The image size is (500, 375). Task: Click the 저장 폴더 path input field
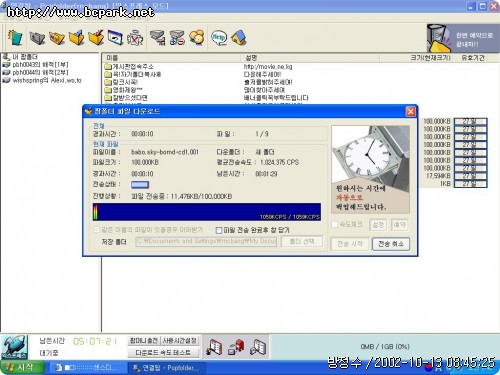[206, 241]
